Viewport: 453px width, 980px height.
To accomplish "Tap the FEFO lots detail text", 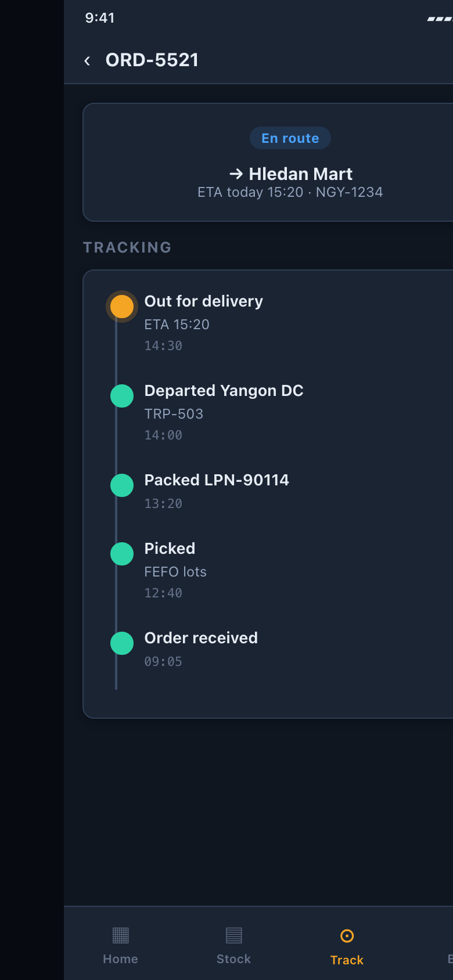I will click(x=175, y=572).
